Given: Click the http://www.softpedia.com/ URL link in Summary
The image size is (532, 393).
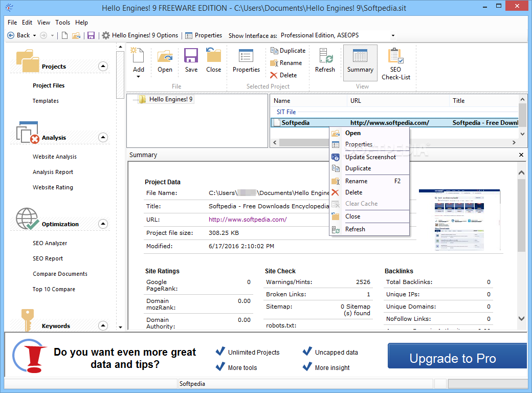Looking at the screenshot, I should 248,220.
